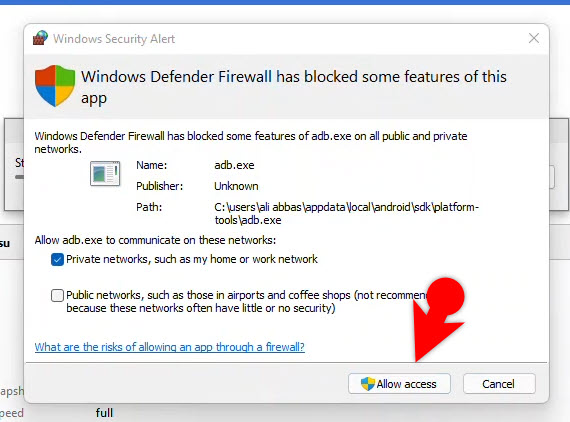Cancel the Windows Security Alert dialog
Image resolution: width=570 pixels, height=422 pixels.
(x=499, y=384)
